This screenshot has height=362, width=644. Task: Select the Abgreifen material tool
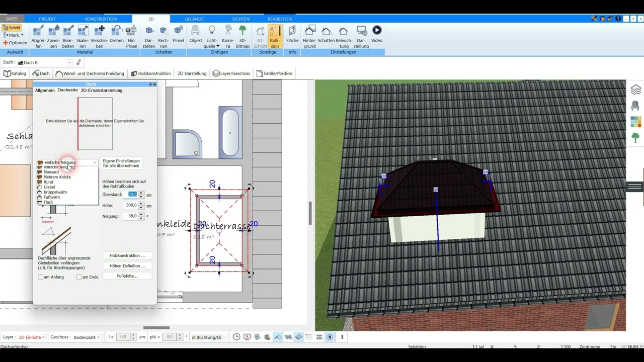(x=38, y=37)
